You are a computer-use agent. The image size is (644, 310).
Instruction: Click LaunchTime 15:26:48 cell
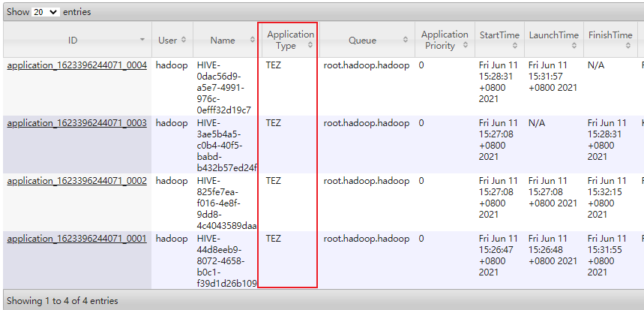553,250
